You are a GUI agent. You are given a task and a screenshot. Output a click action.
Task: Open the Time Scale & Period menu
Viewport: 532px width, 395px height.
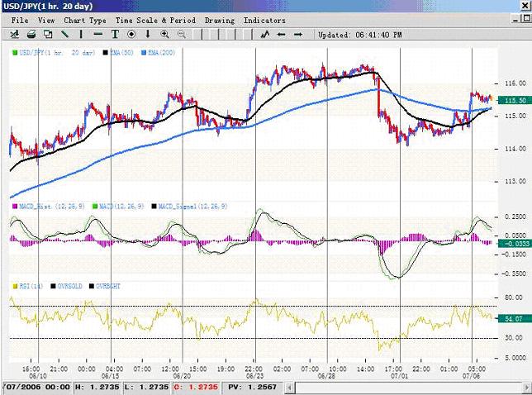[x=154, y=20]
